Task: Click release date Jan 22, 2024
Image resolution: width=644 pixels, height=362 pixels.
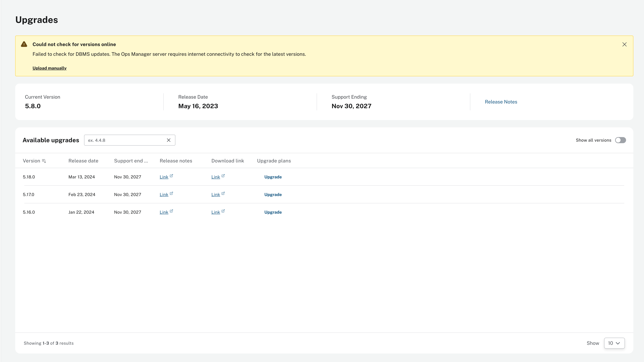Action: click(x=81, y=212)
